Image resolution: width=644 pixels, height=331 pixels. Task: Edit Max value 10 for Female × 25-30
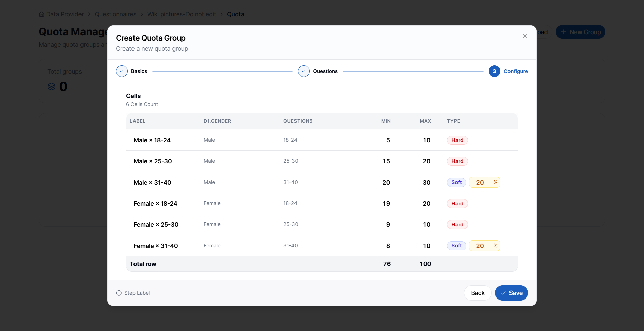[x=427, y=225]
